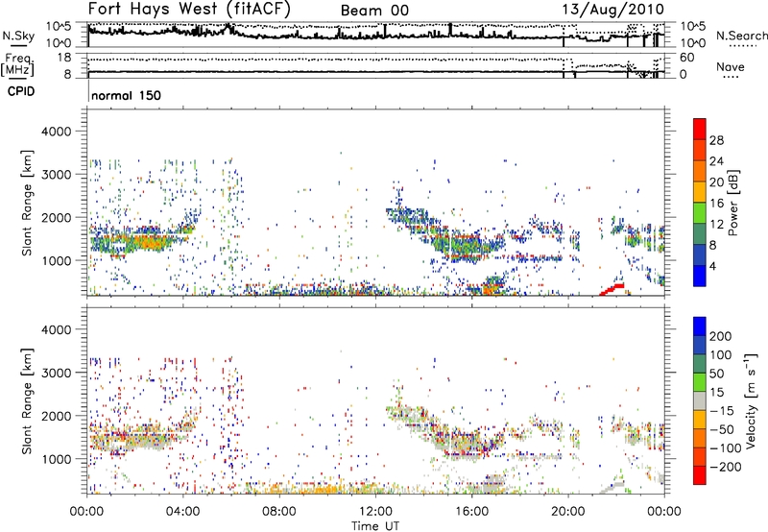768x532 pixels.
Task: Click the red high-power streak near 22:00
Action: [x=612, y=289]
